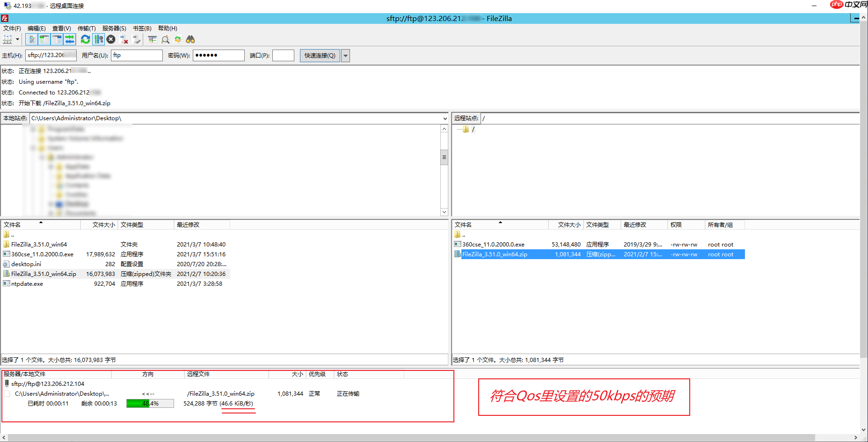Open the 传输(T) menu
The height and width of the screenshot is (442, 868).
tap(87, 28)
